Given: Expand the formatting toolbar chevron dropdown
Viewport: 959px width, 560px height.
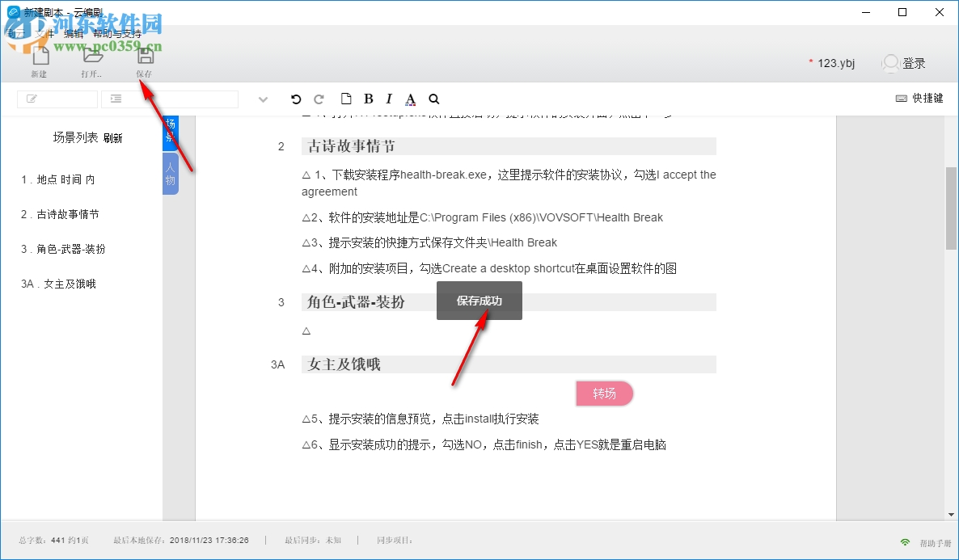Looking at the screenshot, I should tap(263, 98).
